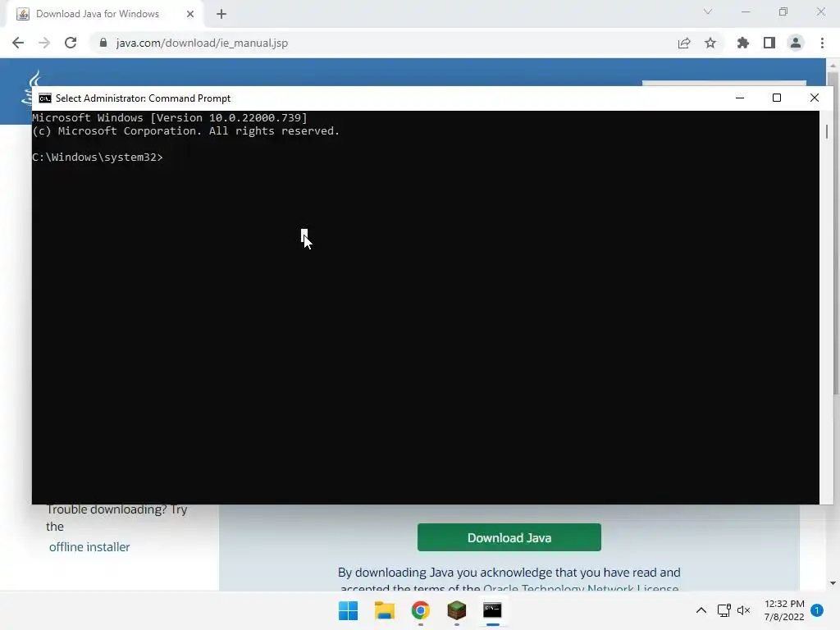Click the Chrome forward arrow
This screenshot has height=630, width=840.
[44, 43]
